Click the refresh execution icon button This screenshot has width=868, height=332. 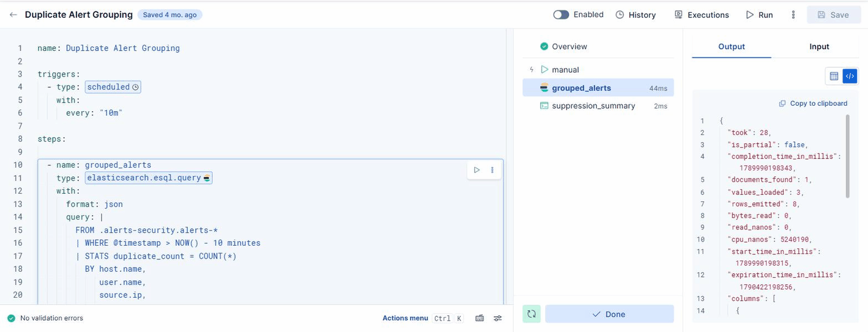[x=532, y=314]
